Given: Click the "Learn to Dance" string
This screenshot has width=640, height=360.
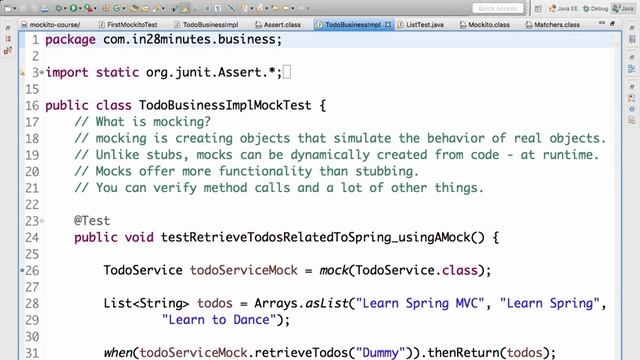Looking at the screenshot, I should point(219,320).
